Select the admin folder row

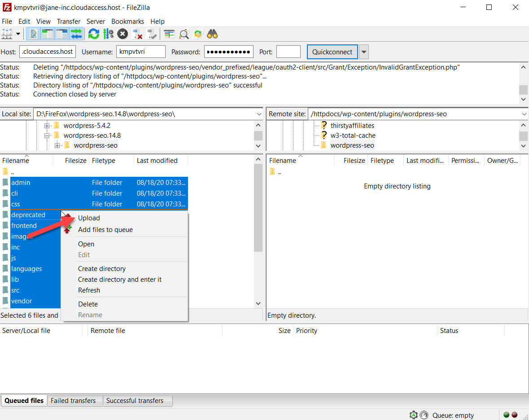pyautogui.click(x=94, y=183)
